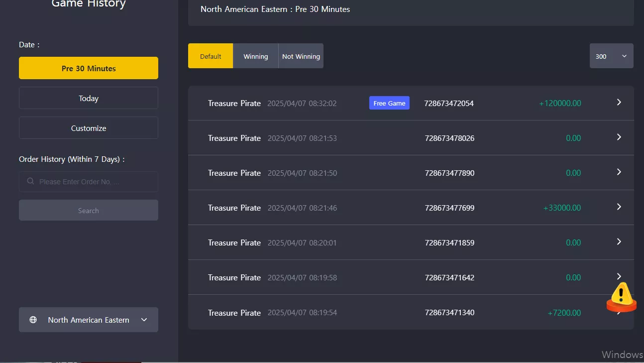Click the Search order button
The height and width of the screenshot is (363, 644).
click(x=89, y=210)
